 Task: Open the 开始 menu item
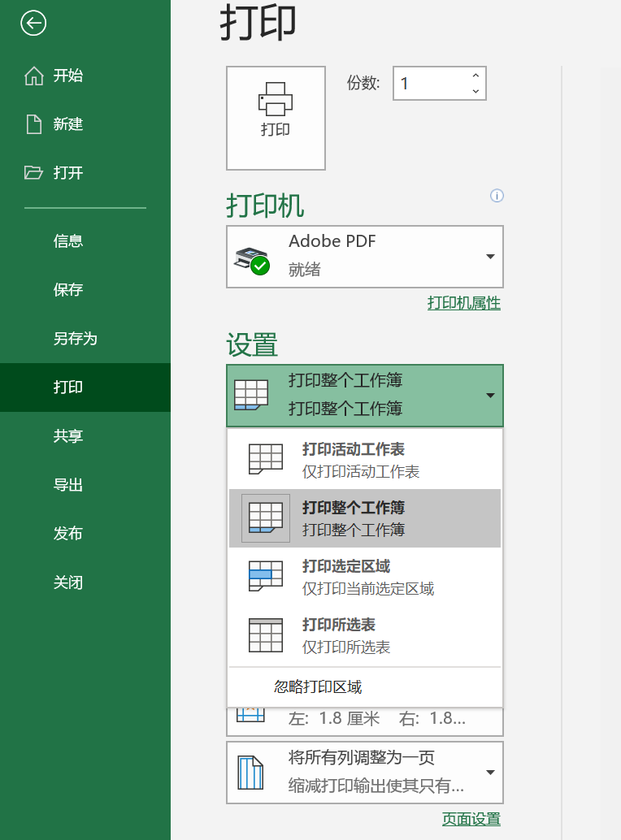coord(85,76)
